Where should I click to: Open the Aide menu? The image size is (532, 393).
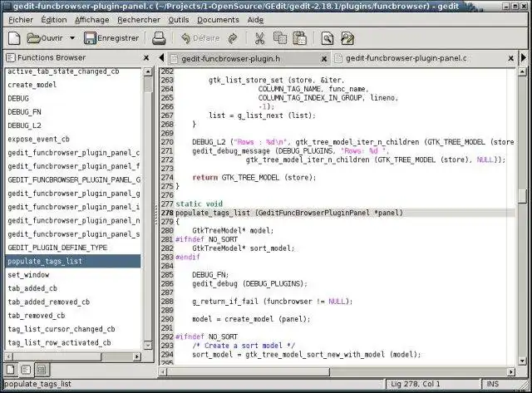pos(255,20)
